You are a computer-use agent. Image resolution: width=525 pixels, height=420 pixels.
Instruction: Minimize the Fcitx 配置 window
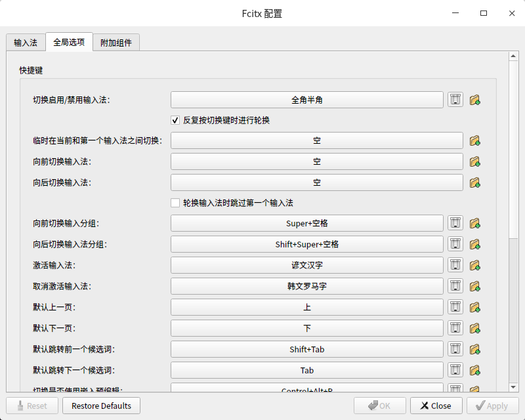pos(455,13)
